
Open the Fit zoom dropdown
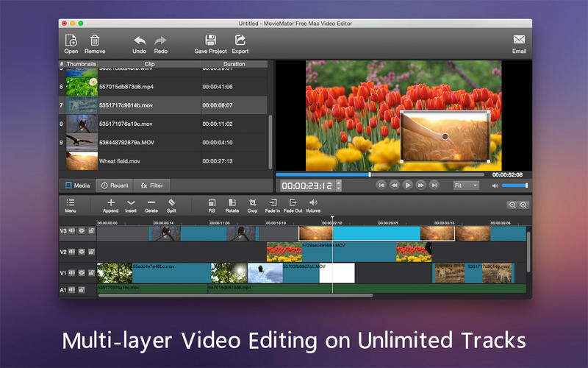pyautogui.click(x=466, y=185)
